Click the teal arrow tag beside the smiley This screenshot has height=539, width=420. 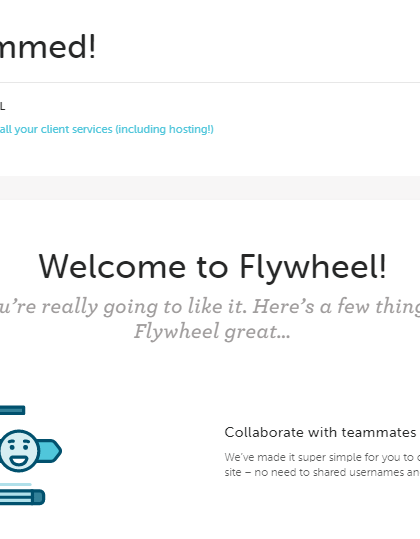[49, 451]
